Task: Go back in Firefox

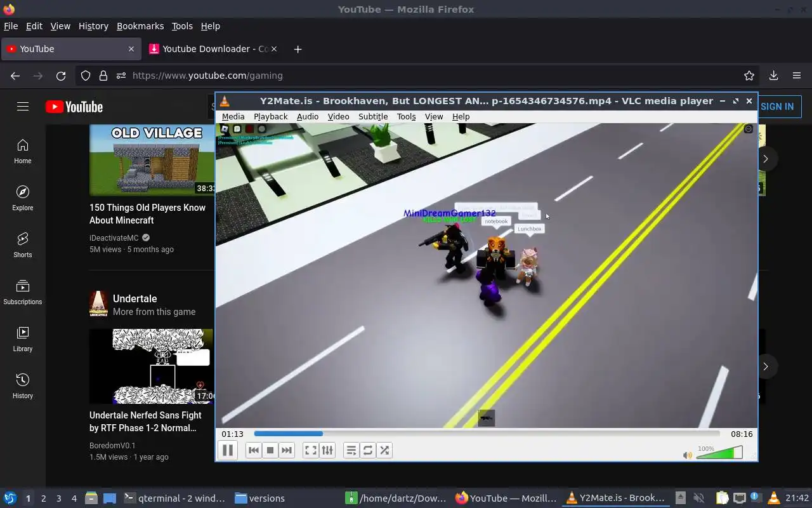Action: [x=15, y=76]
